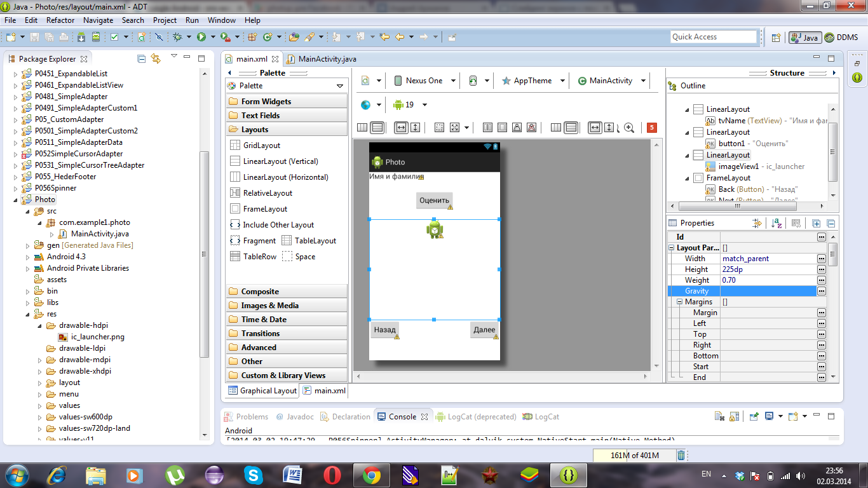Click the red lint warnings badge showing 5
868x488 pixels.
coord(651,128)
